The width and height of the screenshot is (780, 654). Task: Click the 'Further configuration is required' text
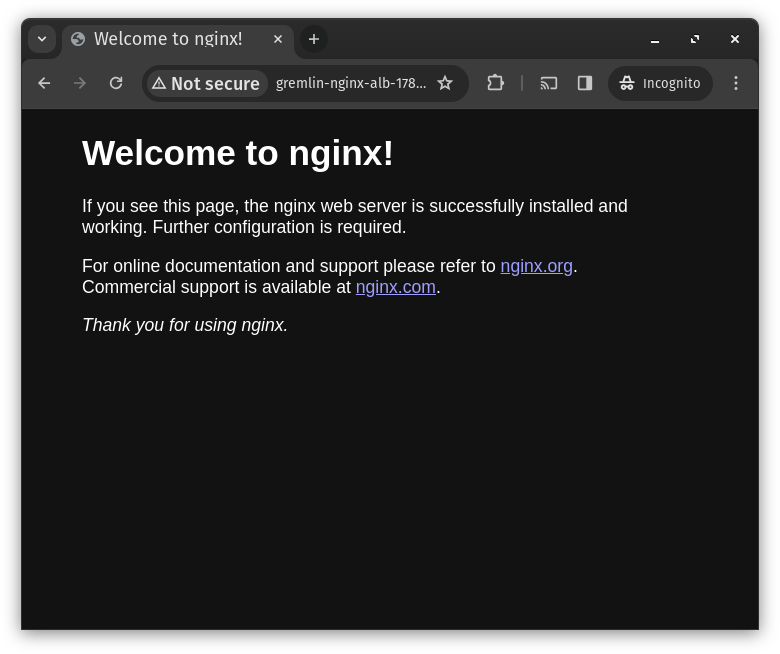coord(279,227)
